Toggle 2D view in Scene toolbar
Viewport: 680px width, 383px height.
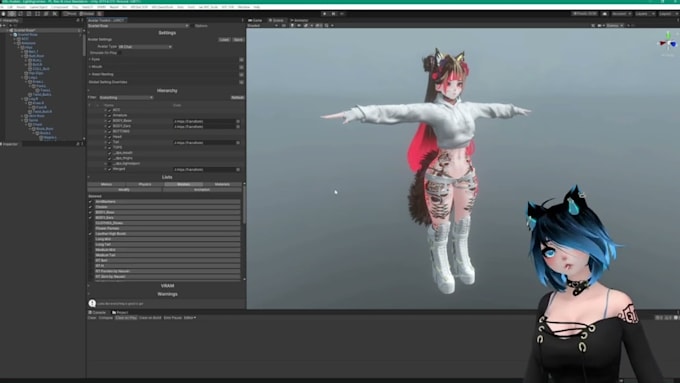(x=284, y=26)
